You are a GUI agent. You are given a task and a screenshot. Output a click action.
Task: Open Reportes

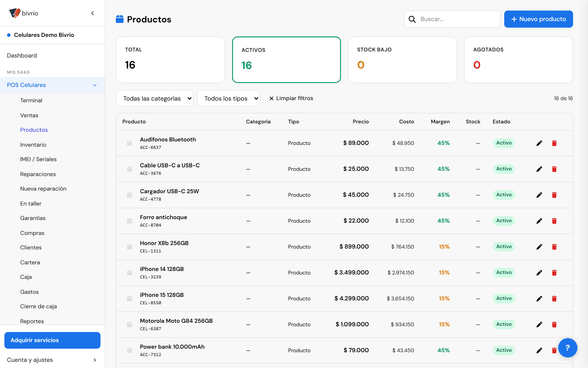pos(32,321)
